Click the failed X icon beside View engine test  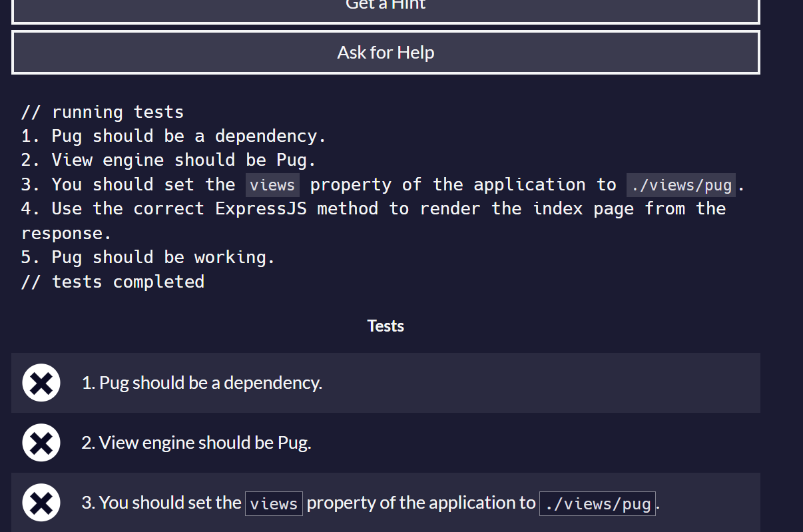(41, 443)
